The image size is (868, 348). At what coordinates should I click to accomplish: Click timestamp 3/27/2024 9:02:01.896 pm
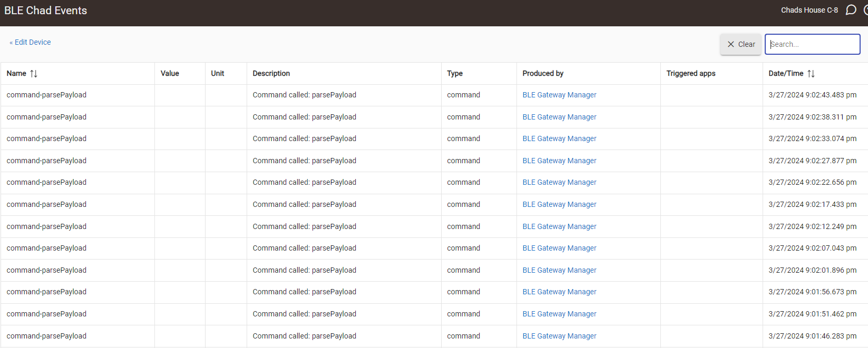(x=812, y=270)
